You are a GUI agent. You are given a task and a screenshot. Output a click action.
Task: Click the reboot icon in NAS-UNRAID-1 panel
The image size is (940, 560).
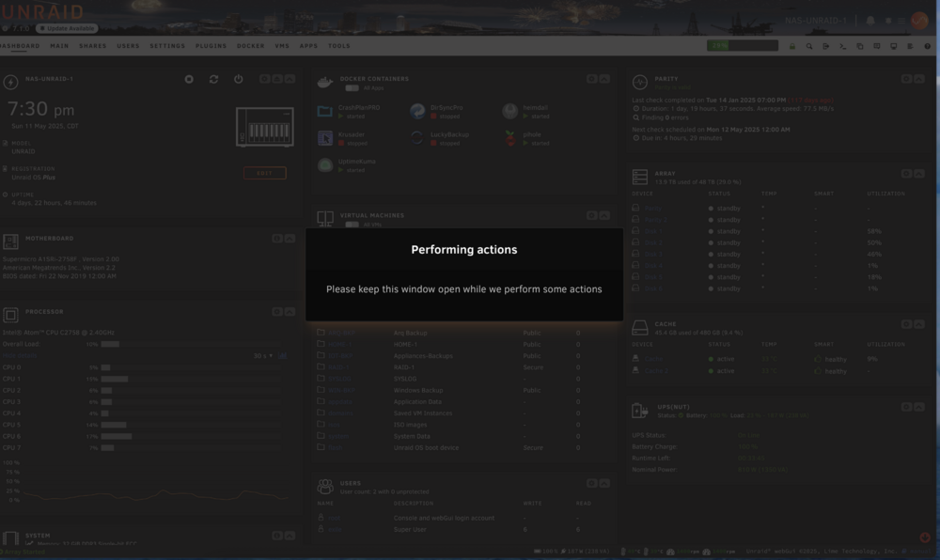pyautogui.click(x=213, y=79)
